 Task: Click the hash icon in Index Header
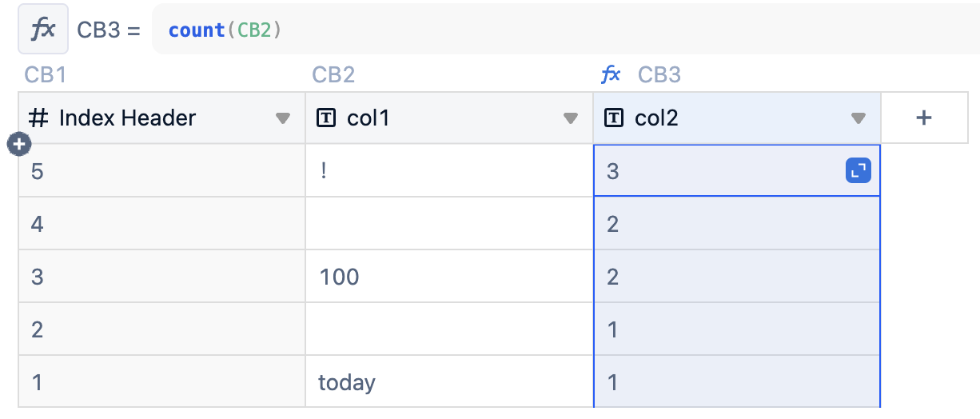pos(38,118)
